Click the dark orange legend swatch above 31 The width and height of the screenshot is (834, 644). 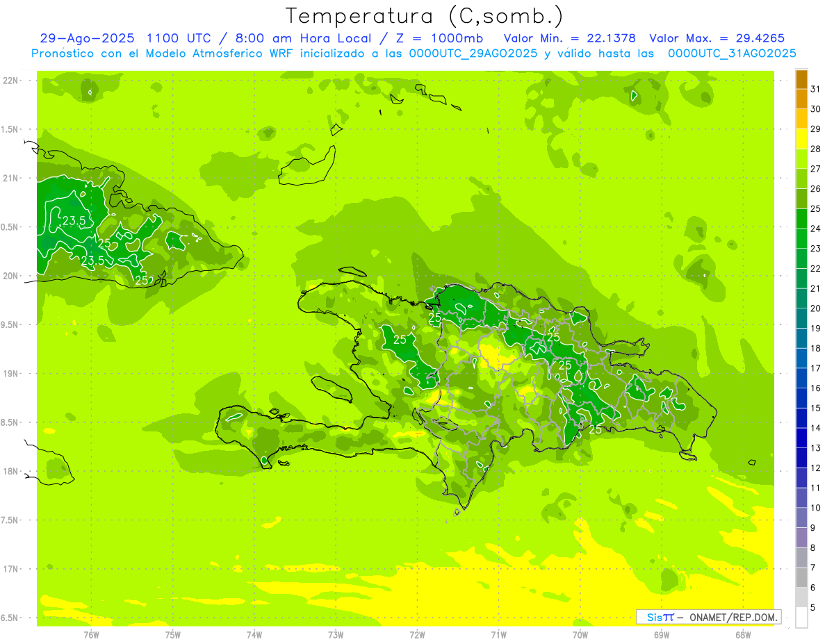(801, 79)
